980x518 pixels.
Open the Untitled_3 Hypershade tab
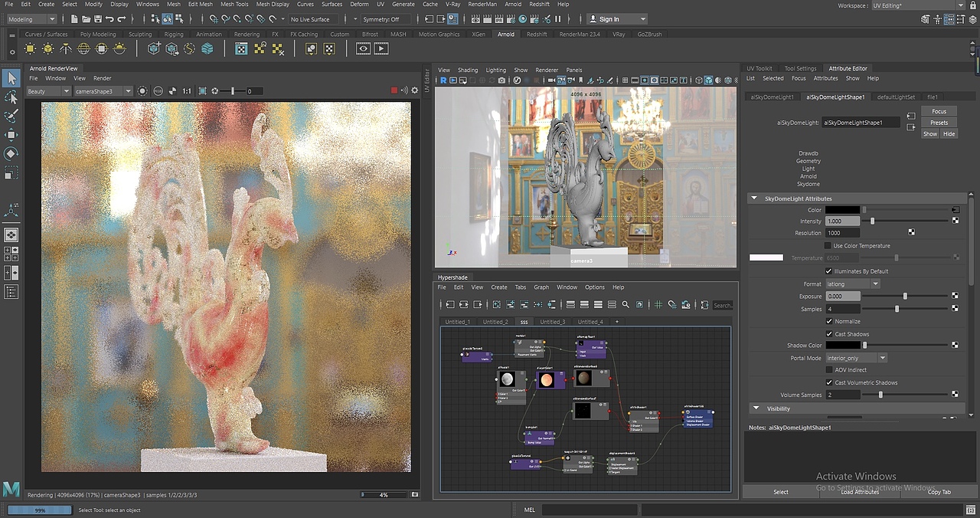[x=551, y=322]
